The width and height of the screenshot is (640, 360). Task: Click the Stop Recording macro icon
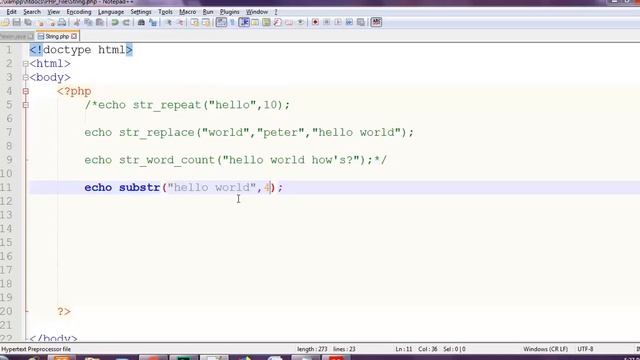(327, 22)
